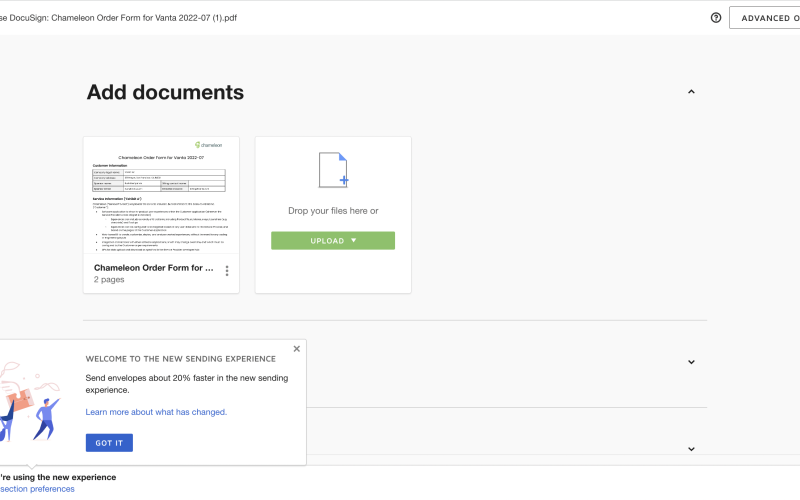Image resolution: width=800 pixels, height=500 pixels.
Task: Open the three-dot menu on document card
Action: 227,271
